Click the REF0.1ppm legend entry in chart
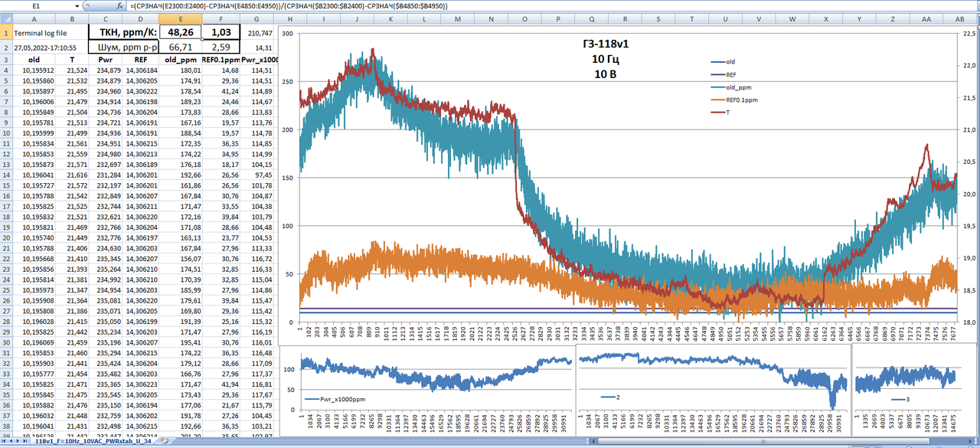 [733, 100]
